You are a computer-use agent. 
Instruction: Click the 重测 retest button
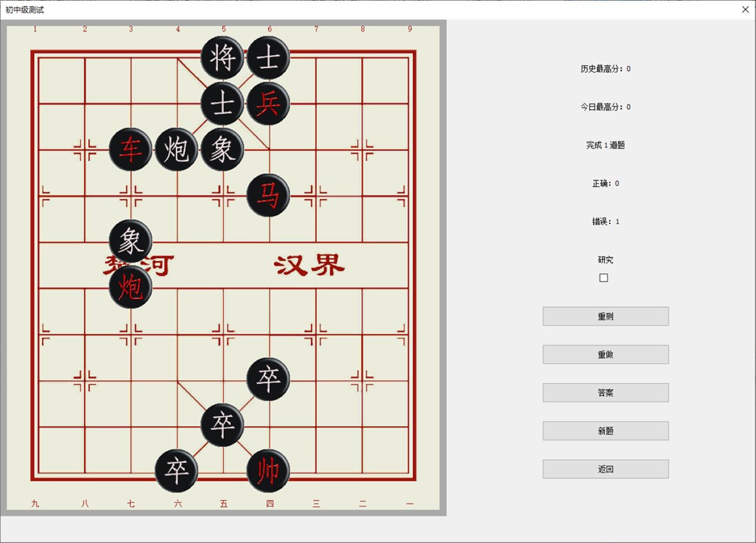[x=605, y=316]
